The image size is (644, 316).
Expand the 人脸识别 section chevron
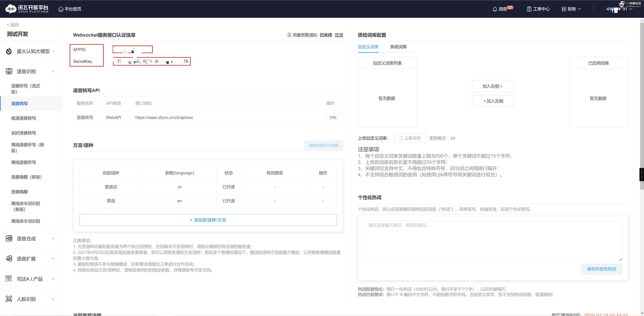pyautogui.click(x=53, y=299)
